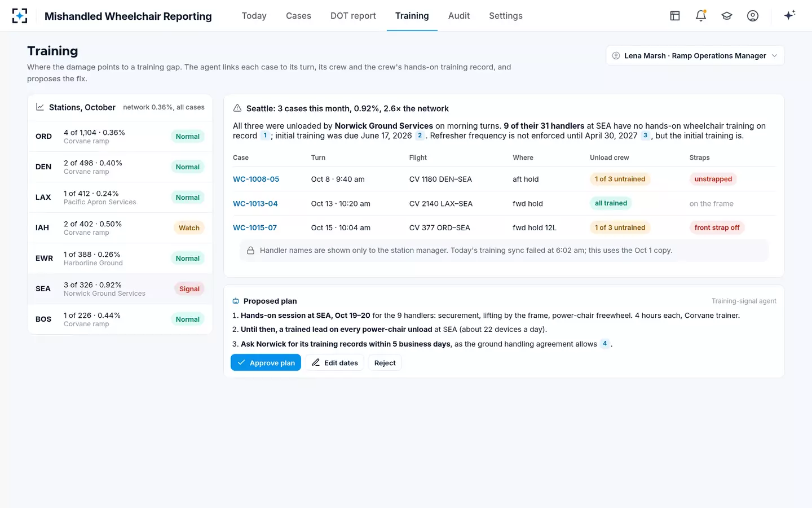Click the all trained badge

[611, 203]
